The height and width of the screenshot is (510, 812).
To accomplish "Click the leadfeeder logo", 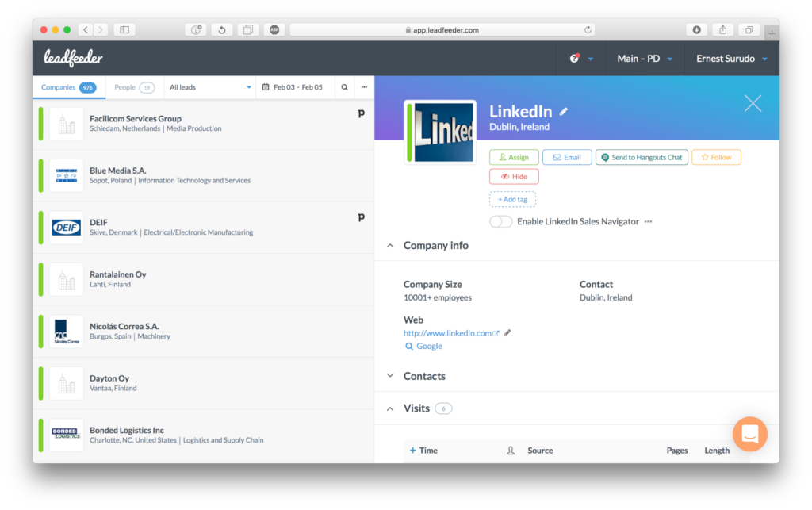I will (73, 58).
